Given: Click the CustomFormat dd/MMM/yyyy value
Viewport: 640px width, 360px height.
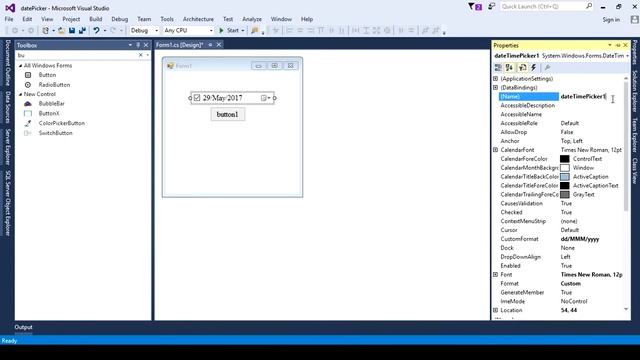Looking at the screenshot, I should pyautogui.click(x=580, y=239).
